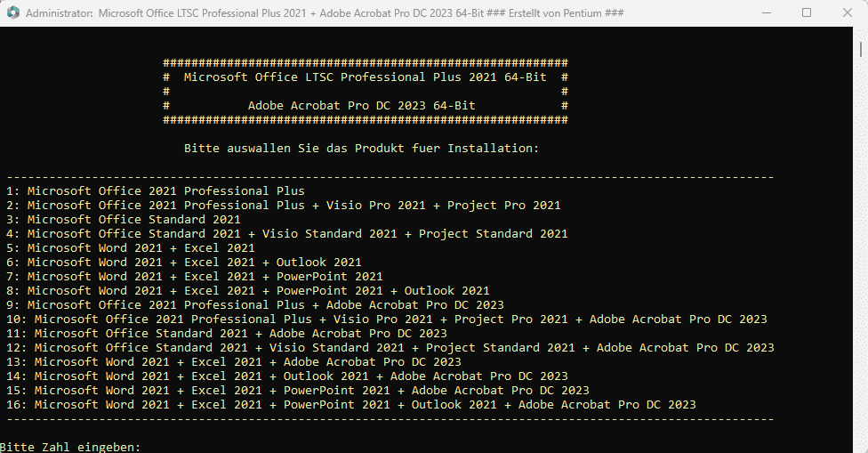868x453 pixels.
Task: Click the 'Bitte auswallen Sie das Produkt' line
Action: point(361,149)
